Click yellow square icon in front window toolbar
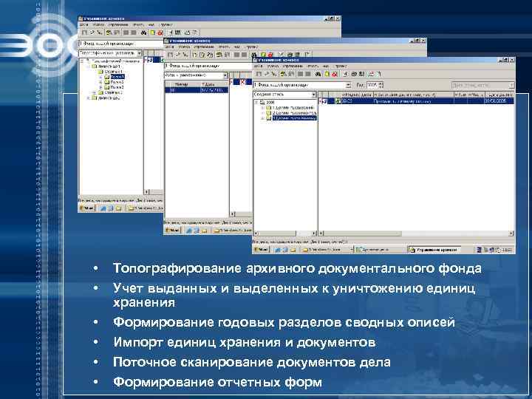 pos(327,74)
